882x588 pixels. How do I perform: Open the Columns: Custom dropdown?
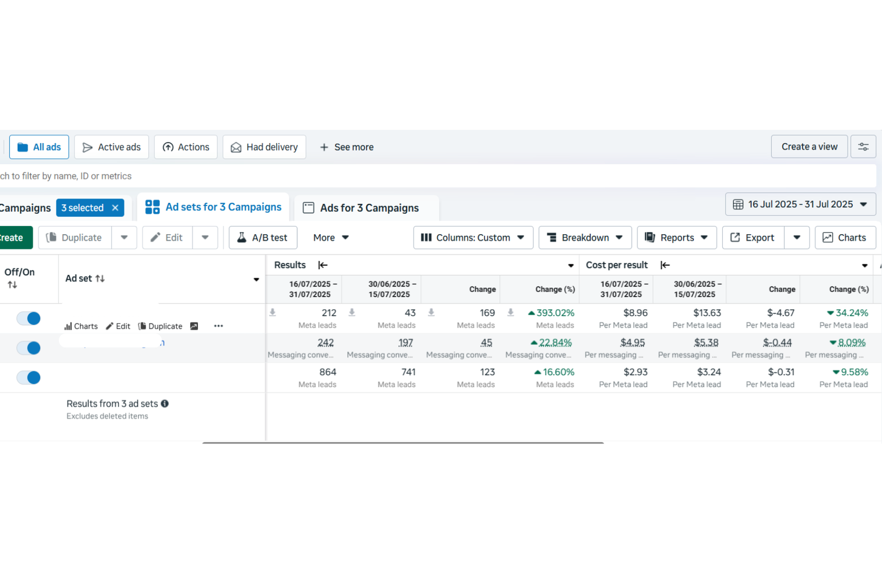pos(473,238)
